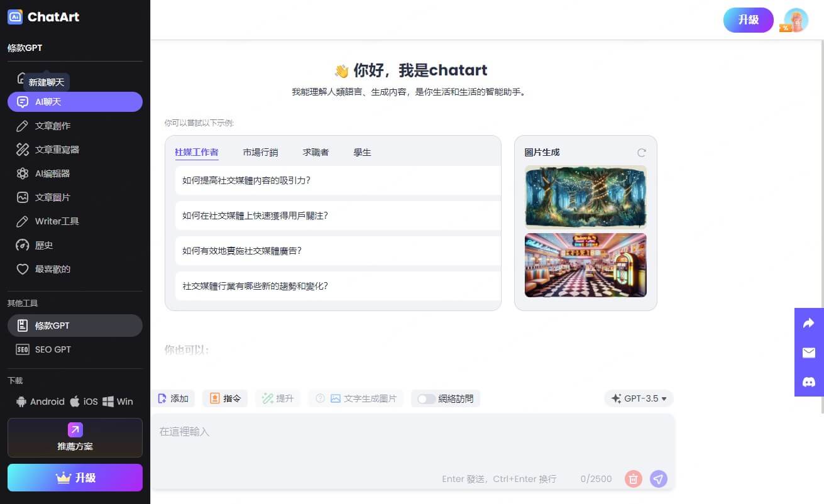Select 條款GPT under other tools
This screenshot has height=504, width=824.
(75, 326)
